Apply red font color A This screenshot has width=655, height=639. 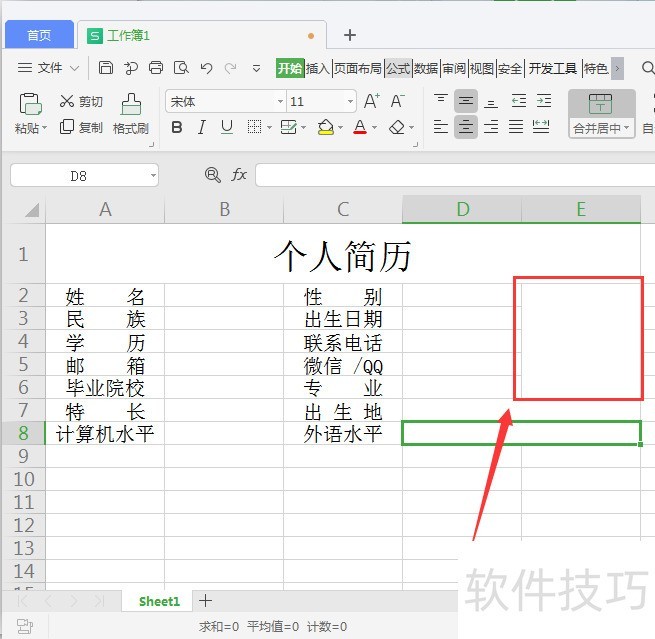click(x=360, y=127)
